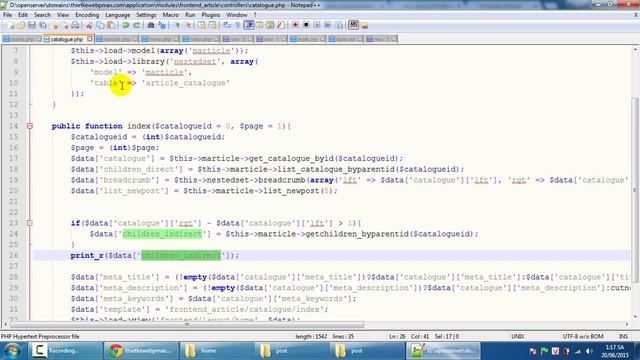Click 'Ln : 26 Col : 41' status field

pos(408,336)
